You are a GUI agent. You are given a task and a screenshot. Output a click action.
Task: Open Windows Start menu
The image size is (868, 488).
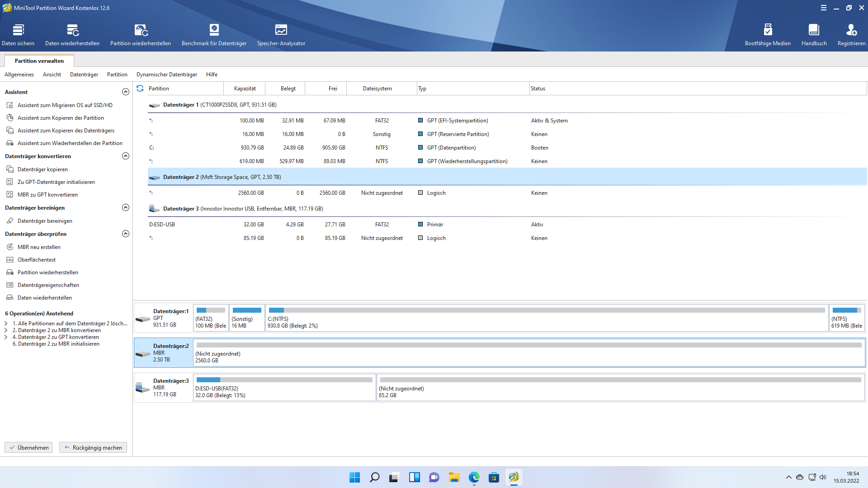pos(355,477)
